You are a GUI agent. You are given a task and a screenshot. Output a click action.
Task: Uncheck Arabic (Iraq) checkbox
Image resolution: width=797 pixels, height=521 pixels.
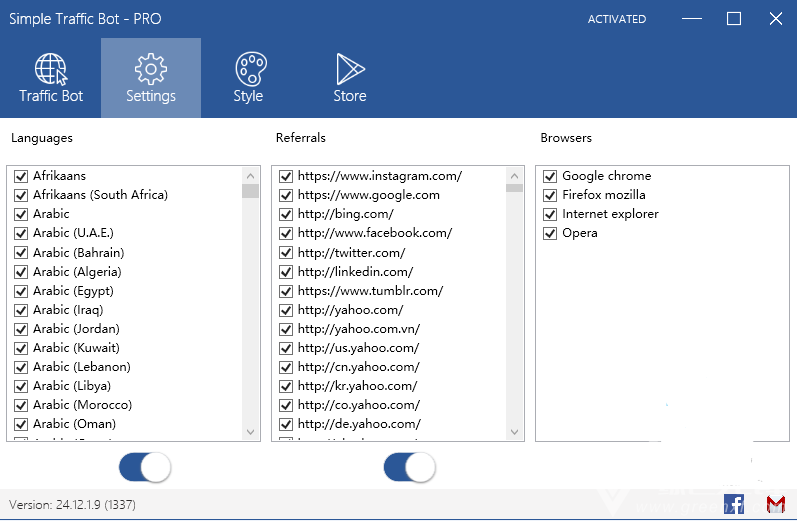coord(21,310)
